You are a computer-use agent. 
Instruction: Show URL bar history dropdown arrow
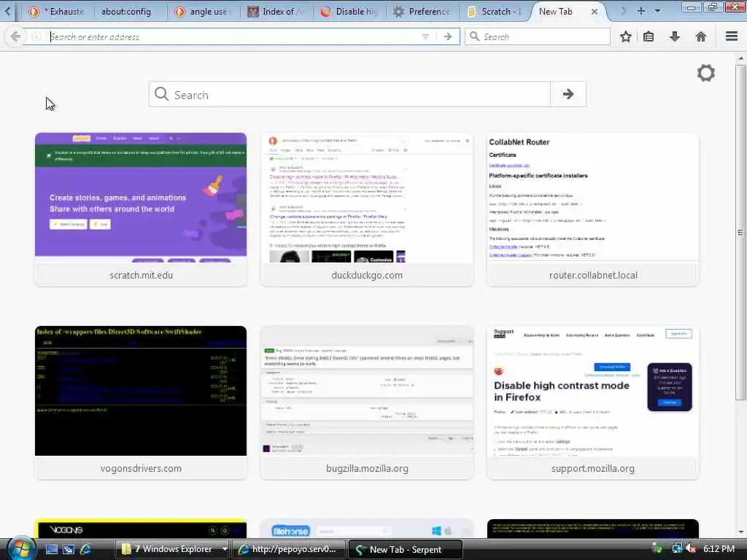425,36
